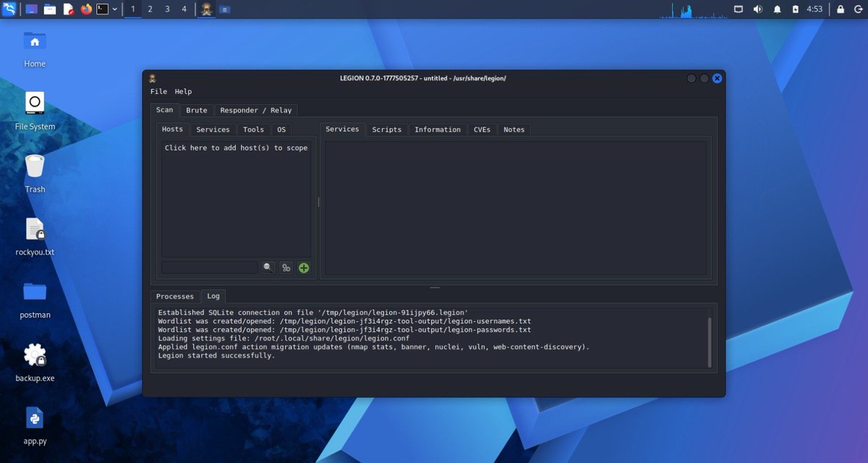Open the Information tab
The width and height of the screenshot is (868, 463).
(438, 129)
